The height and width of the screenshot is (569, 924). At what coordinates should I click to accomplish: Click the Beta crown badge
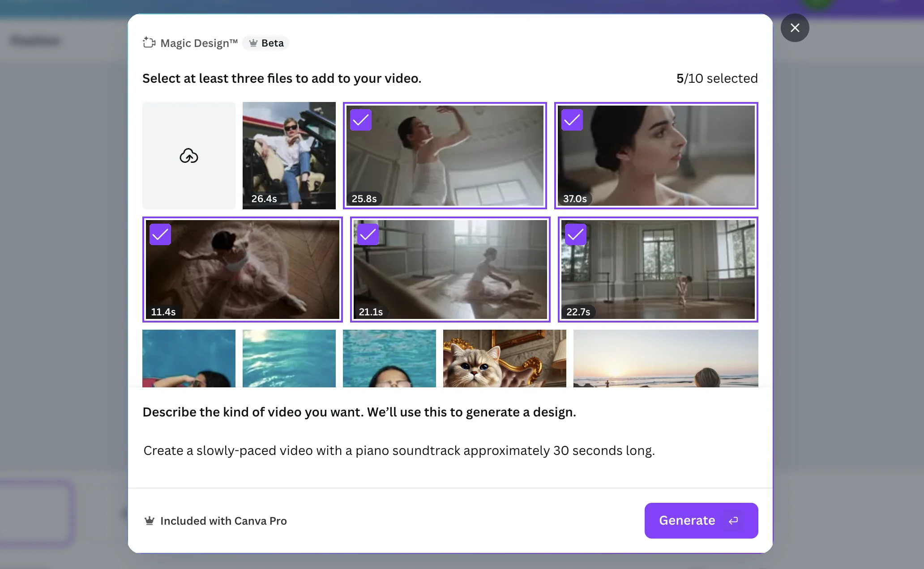[x=266, y=43]
